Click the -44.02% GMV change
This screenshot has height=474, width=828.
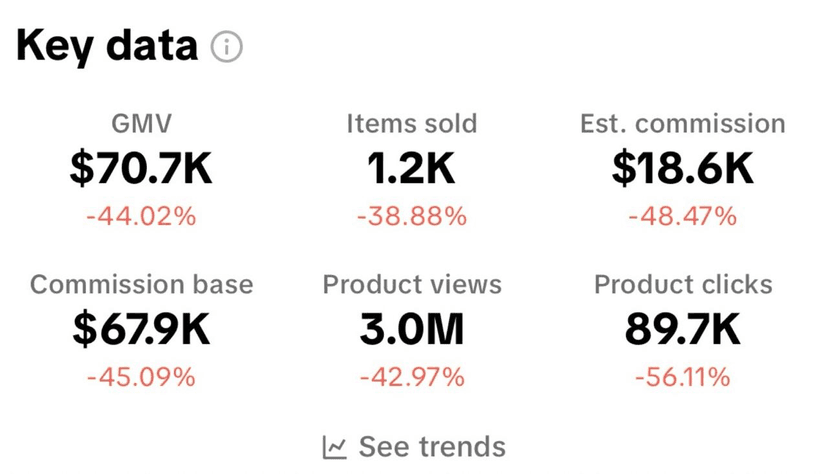(x=141, y=215)
